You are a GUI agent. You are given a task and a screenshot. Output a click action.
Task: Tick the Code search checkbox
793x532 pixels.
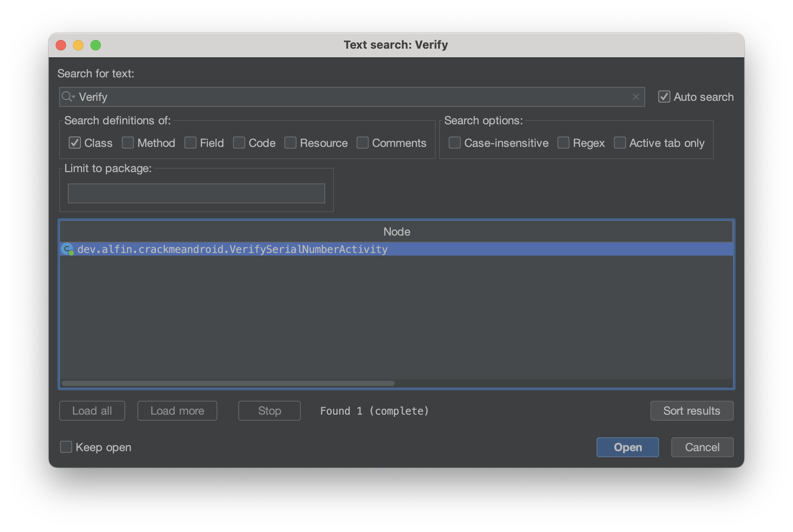click(x=239, y=143)
